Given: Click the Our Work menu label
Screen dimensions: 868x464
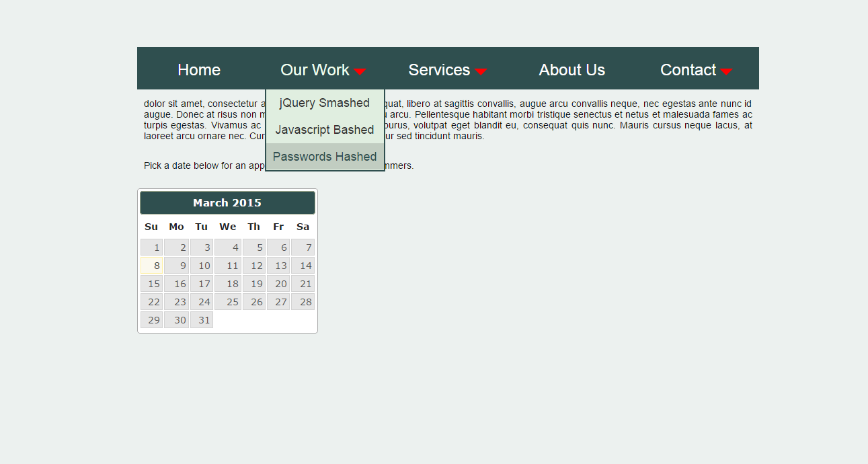Looking at the screenshot, I should coord(315,70).
